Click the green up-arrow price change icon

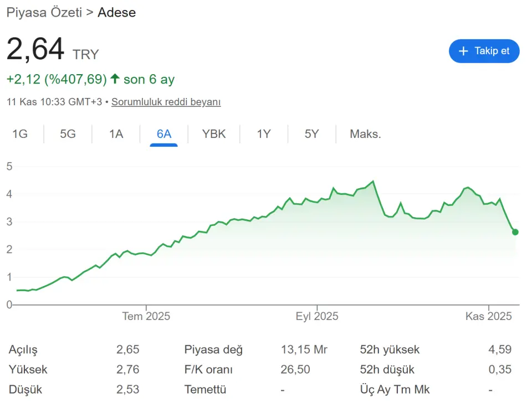click(x=115, y=79)
